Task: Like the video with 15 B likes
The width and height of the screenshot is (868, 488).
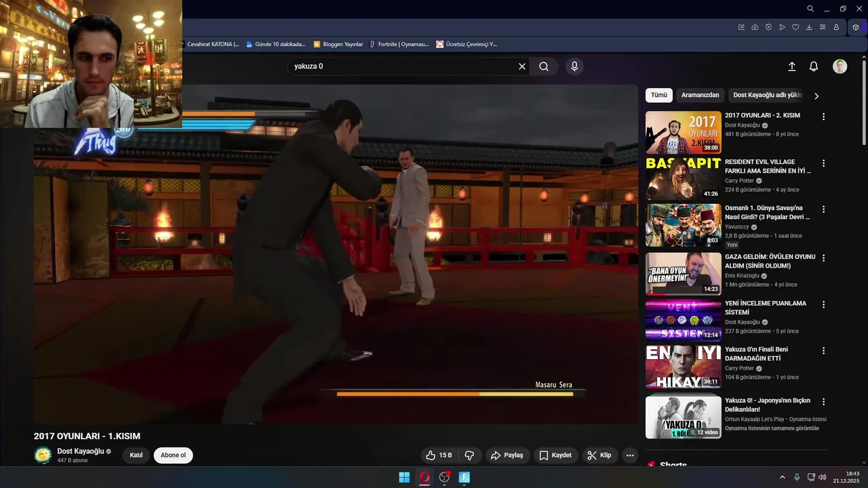Action: click(x=439, y=455)
